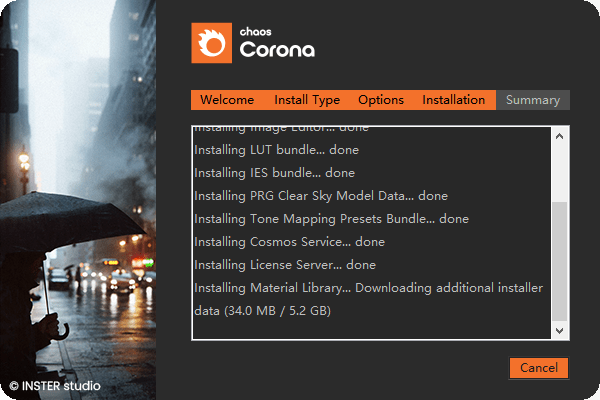
Task: Click the Tone Mapping Presets Bundle line
Action: (x=331, y=219)
